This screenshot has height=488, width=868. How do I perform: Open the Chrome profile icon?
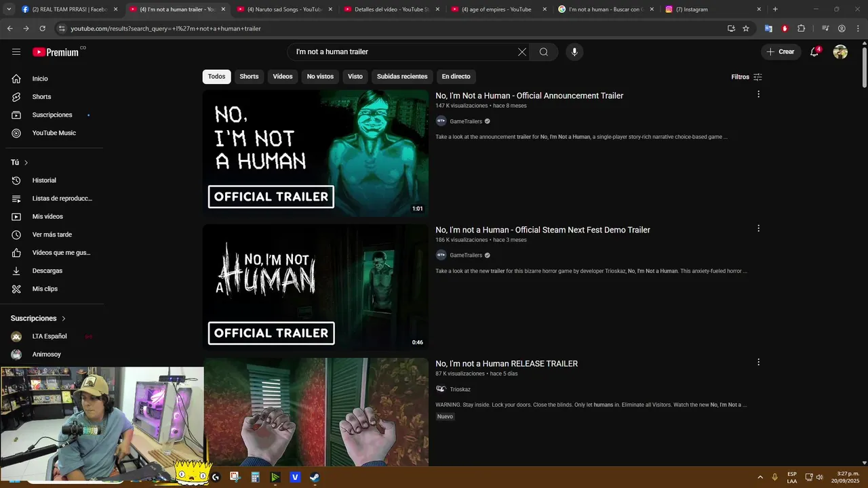click(x=842, y=28)
